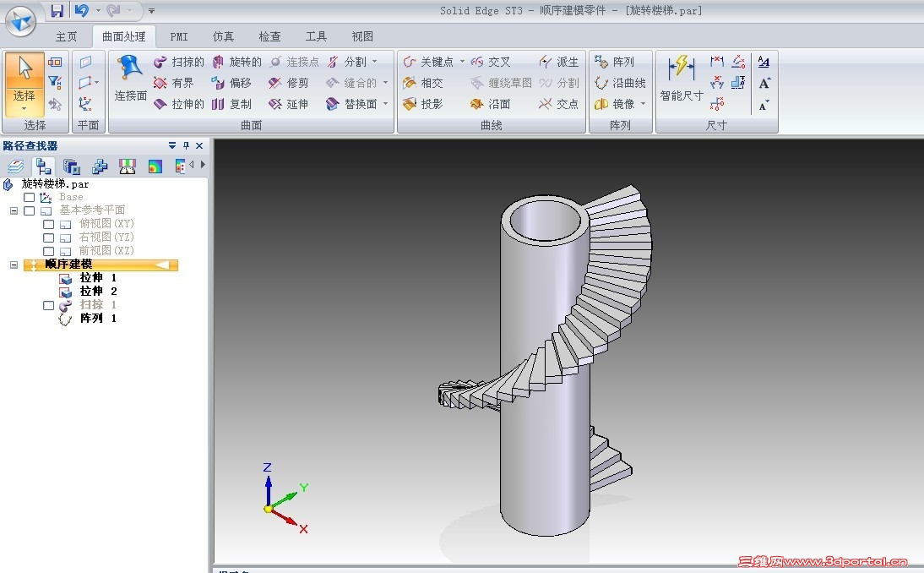Choose the 有界 bounded surface tool
Image resolution: width=924 pixels, height=573 pixels.
pyautogui.click(x=173, y=83)
